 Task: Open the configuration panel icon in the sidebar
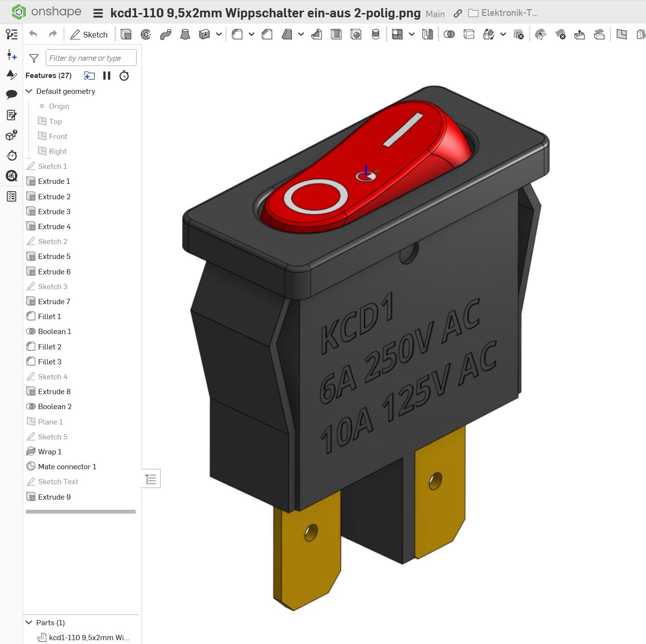(12, 135)
